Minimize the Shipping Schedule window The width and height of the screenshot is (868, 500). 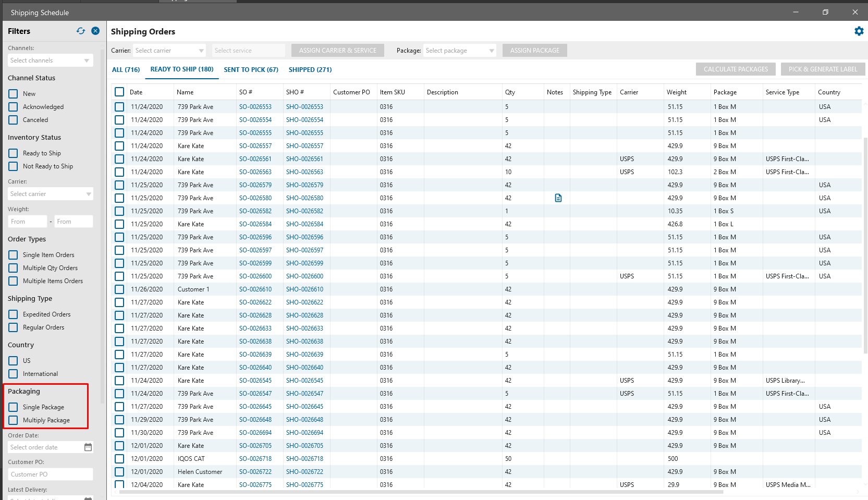pyautogui.click(x=796, y=12)
